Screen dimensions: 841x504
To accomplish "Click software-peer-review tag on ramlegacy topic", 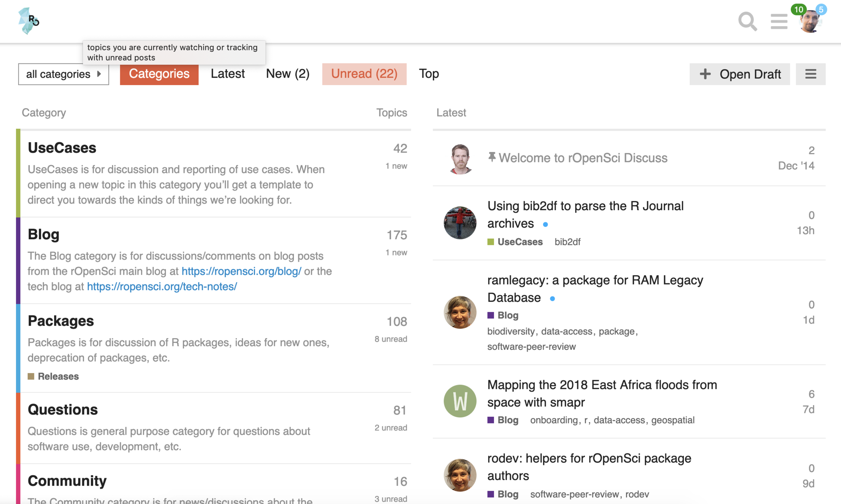I will [531, 347].
